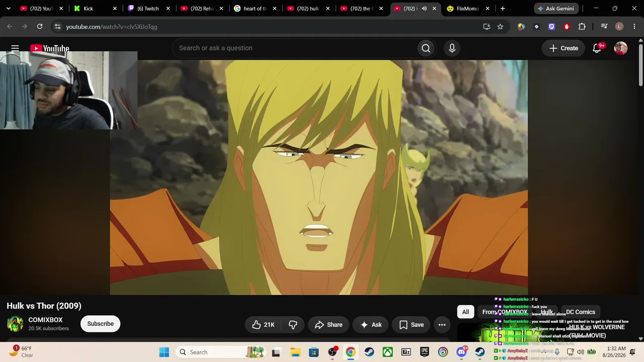Open the Chrome profile L avatar

619,27
